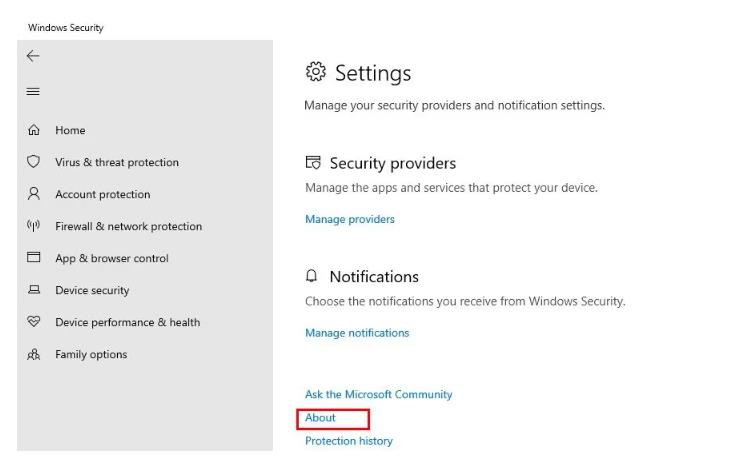Open the Family options people icon

coord(33,354)
